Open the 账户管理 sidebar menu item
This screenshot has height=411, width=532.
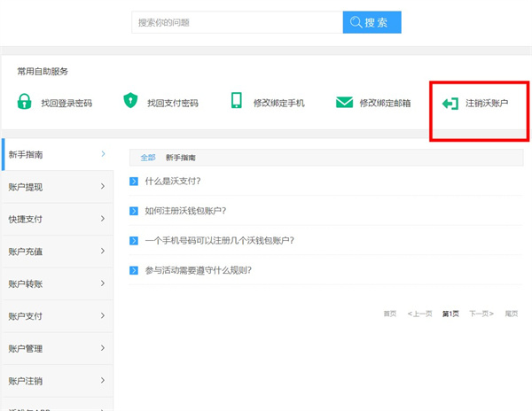tap(57, 348)
